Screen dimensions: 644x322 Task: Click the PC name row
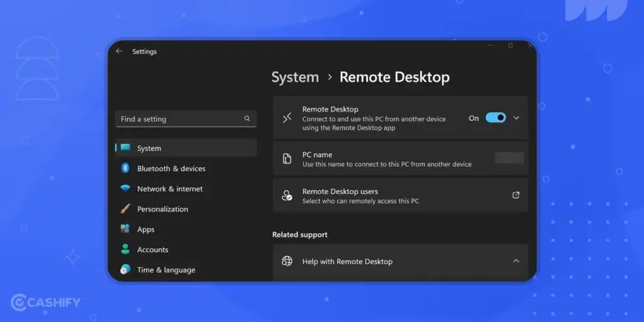[401, 159]
